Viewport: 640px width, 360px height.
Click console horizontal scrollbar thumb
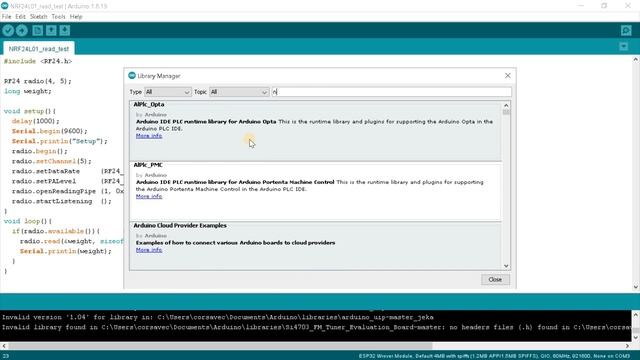pyautogui.click(x=220, y=346)
